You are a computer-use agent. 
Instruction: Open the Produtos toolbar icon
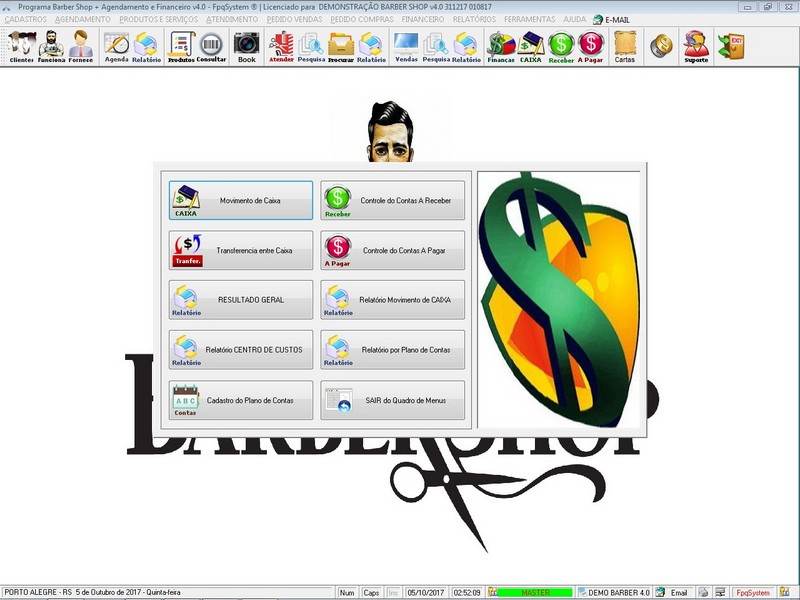(182, 47)
